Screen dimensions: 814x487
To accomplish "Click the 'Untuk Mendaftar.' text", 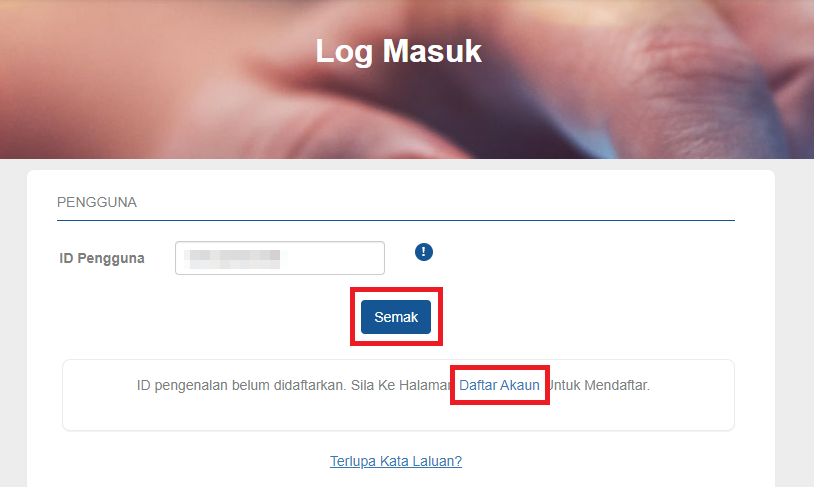I will tap(599, 385).
